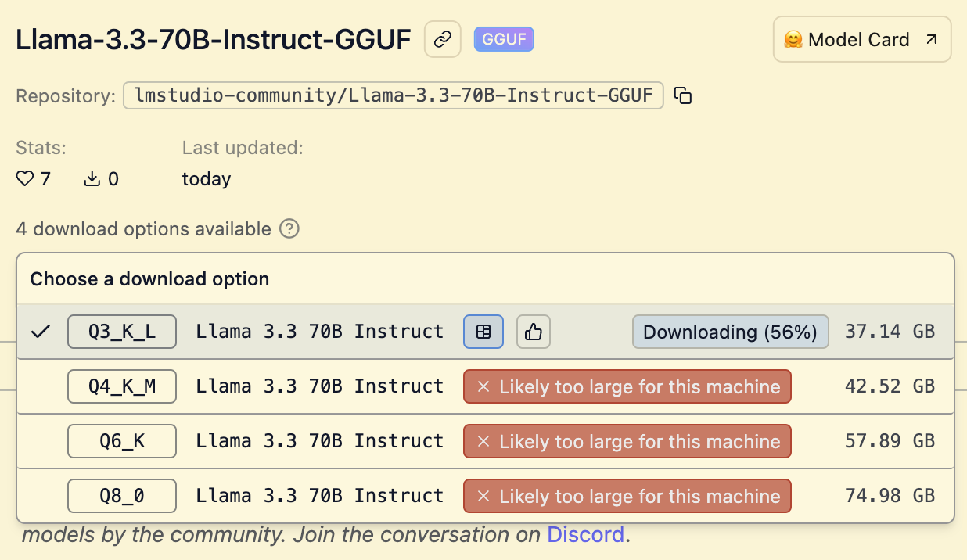Screen dimensions: 967x560
Task: Click the download count icon in Stats
Action: [x=92, y=179]
